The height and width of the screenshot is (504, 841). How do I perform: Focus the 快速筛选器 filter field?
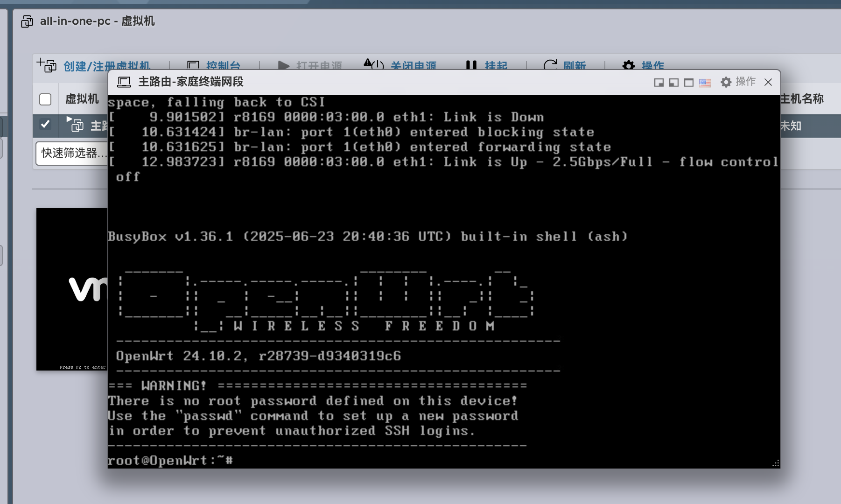pyautogui.click(x=72, y=153)
